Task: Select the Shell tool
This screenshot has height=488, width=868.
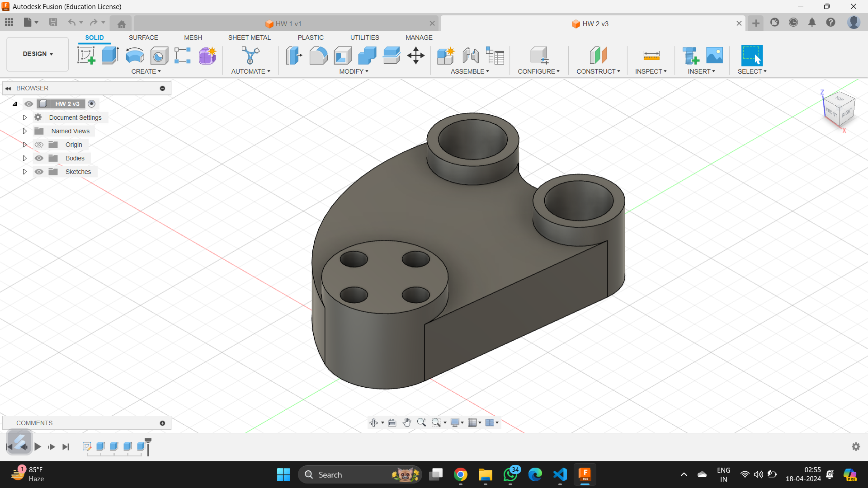Action: pyautogui.click(x=343, y=56)
